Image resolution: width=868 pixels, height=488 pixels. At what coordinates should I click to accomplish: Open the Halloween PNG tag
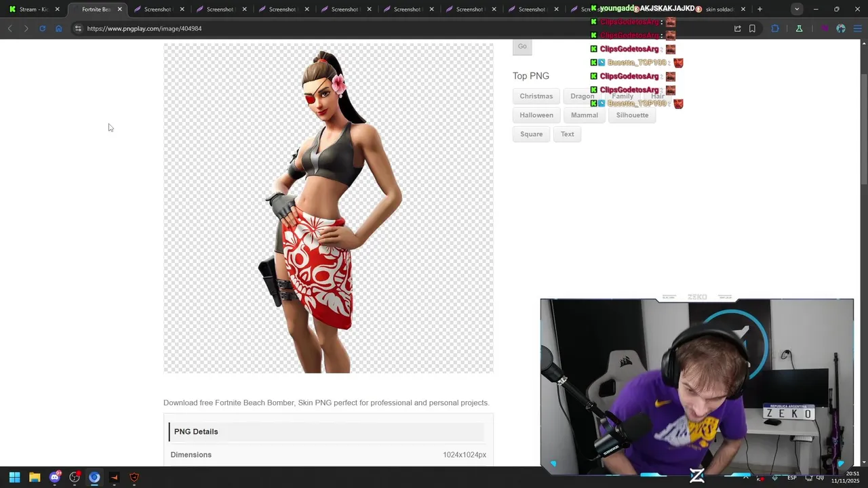coord(536,115)
